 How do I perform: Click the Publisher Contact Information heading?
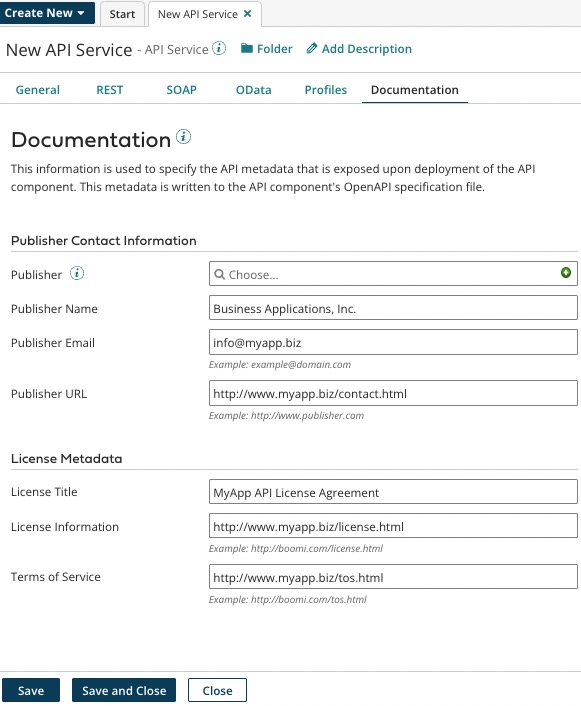pos(104,240)
